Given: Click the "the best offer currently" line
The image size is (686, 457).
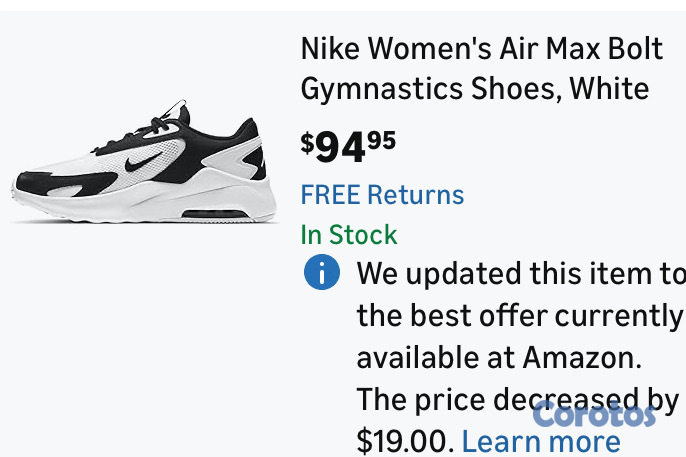Looking at the screenshot, I should (519, 315).
